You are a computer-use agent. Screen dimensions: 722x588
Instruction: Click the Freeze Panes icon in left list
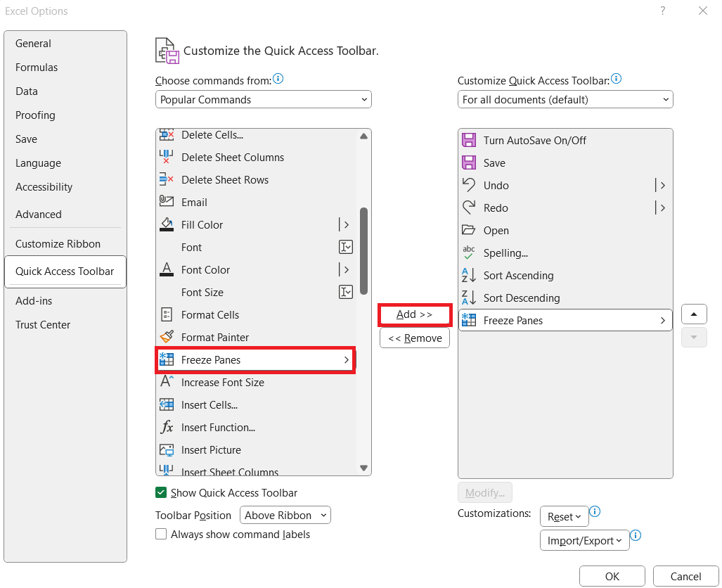point(166,359)
